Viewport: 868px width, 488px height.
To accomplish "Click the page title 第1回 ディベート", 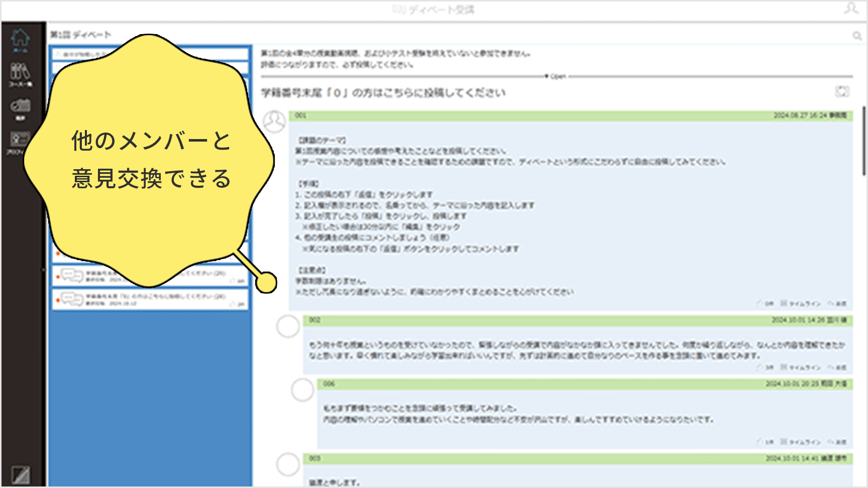I will click(80, 35).
